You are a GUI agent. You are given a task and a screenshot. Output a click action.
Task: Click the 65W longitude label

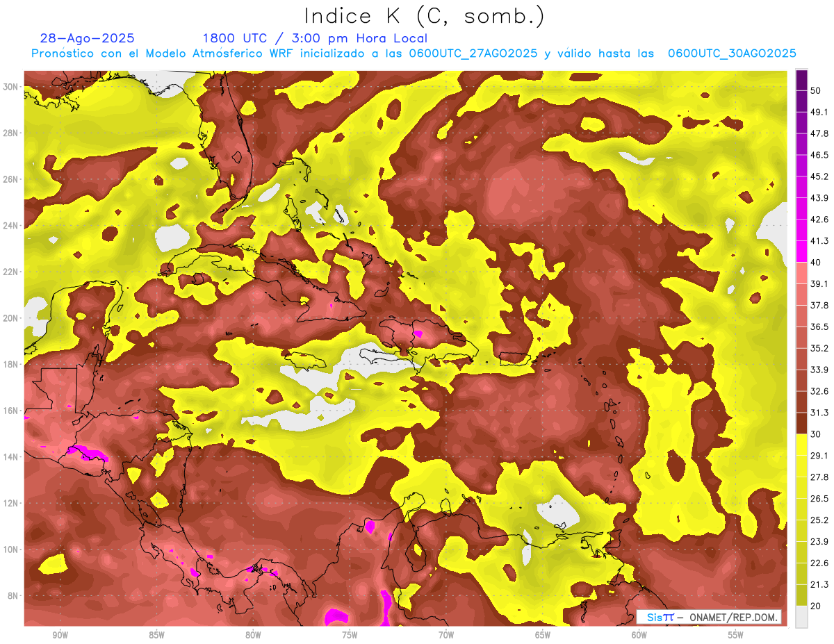point(543,635)
